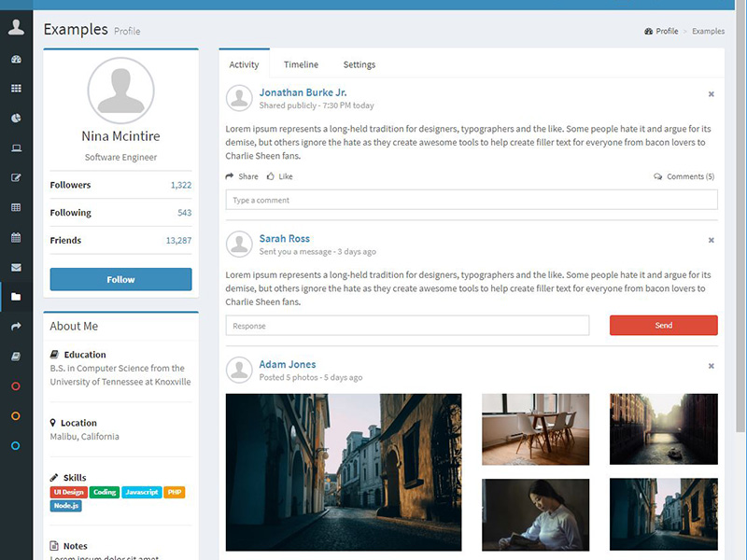
Task: Click the Profile breadcrumb link
Action: pos(661,31)
